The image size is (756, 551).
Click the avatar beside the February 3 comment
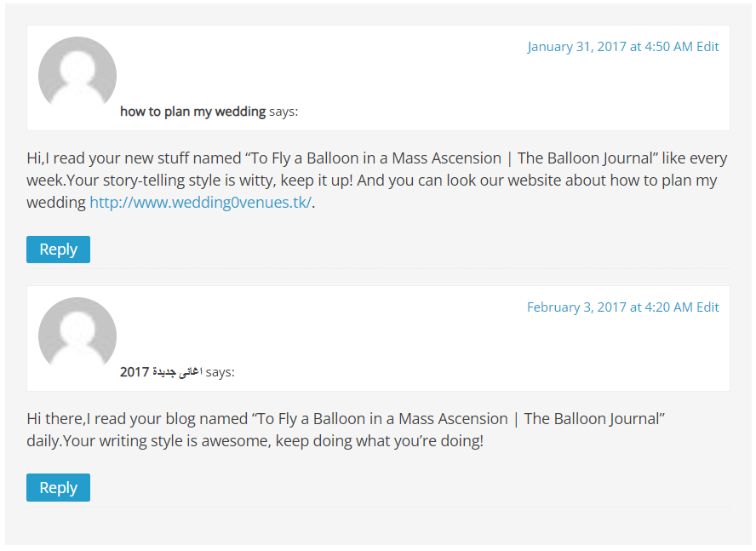77,334
